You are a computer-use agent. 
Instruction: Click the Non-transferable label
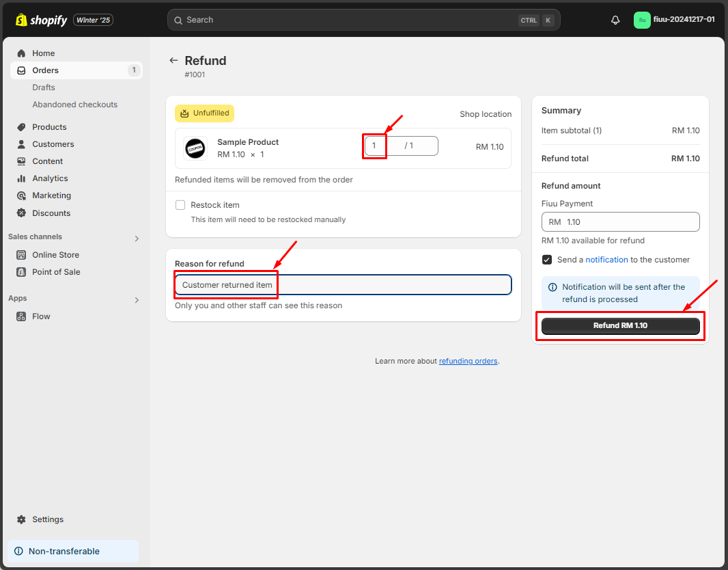click(x=64, y=552)
